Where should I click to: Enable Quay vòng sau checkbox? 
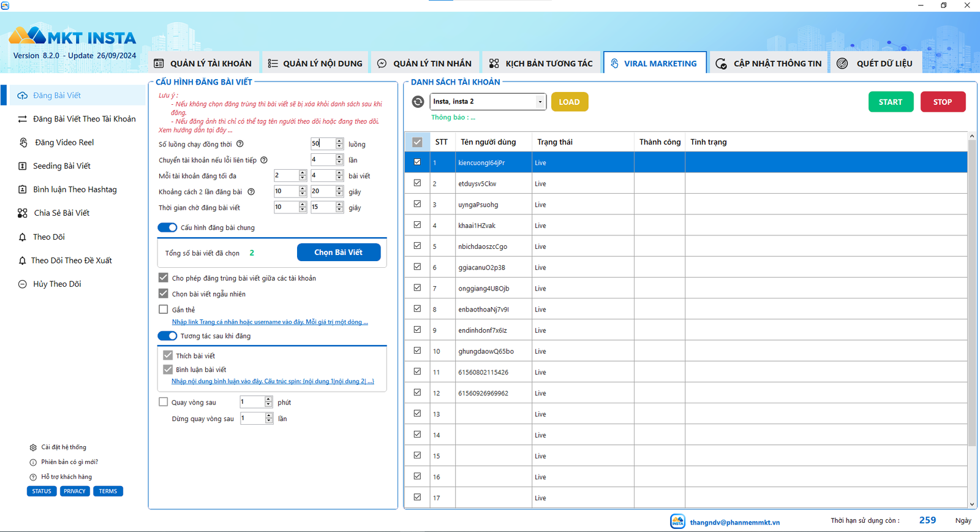point(164,402)
